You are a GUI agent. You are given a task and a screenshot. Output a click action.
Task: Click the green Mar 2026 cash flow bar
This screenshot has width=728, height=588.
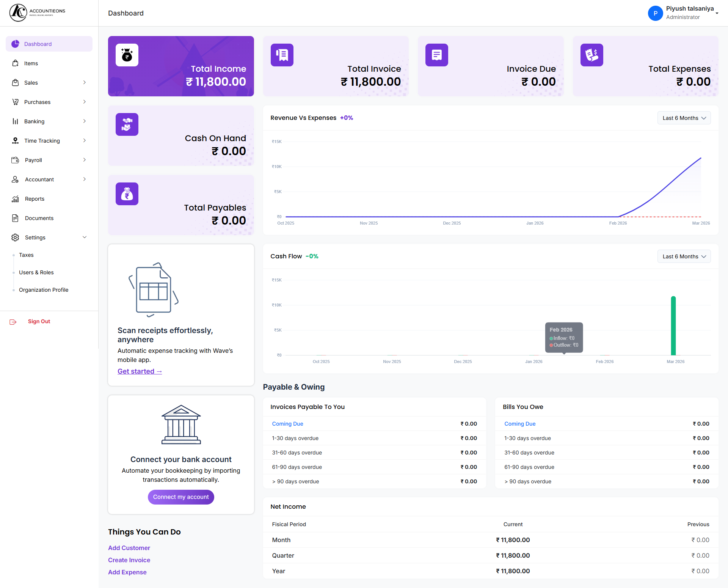pyautogui.click(x=673, y=326)
